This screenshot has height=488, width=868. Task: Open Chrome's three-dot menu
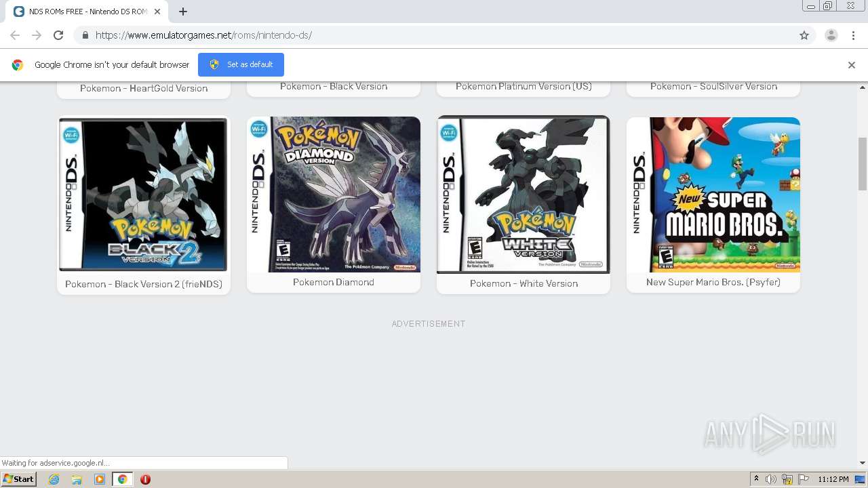click(853, 35)
